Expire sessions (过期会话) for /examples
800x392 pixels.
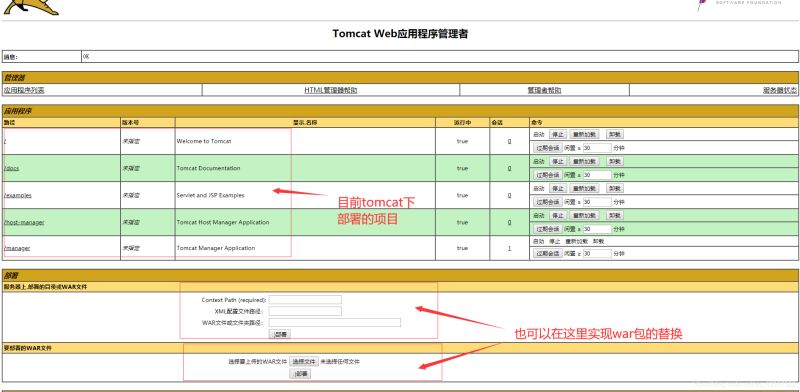coord(547,202)
